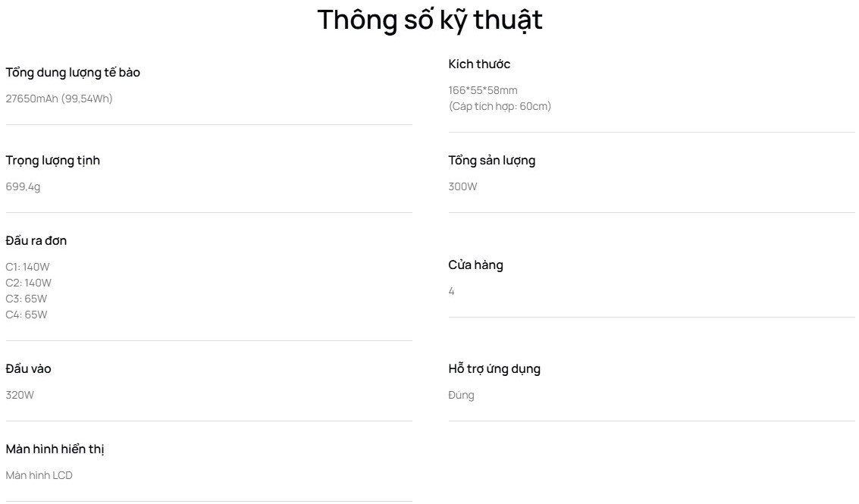This screenshot has width=859, height=504.
Task: Click the "Trọng lượng tịnh" label
Action: [x=53, y=161]
